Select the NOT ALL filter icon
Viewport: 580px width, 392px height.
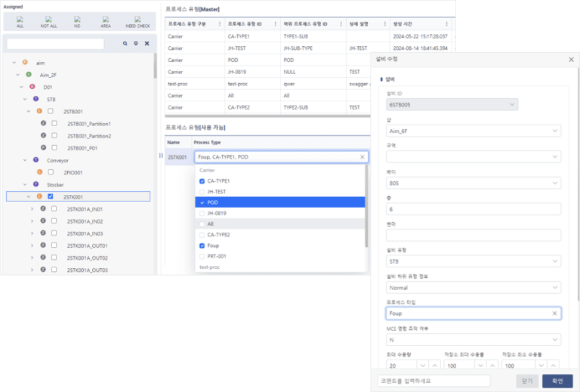[48, 21]
